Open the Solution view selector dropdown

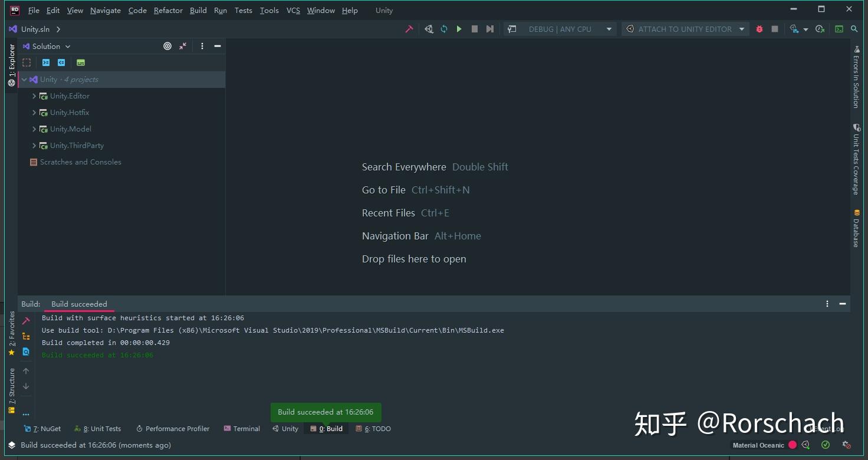coord(47,46)
